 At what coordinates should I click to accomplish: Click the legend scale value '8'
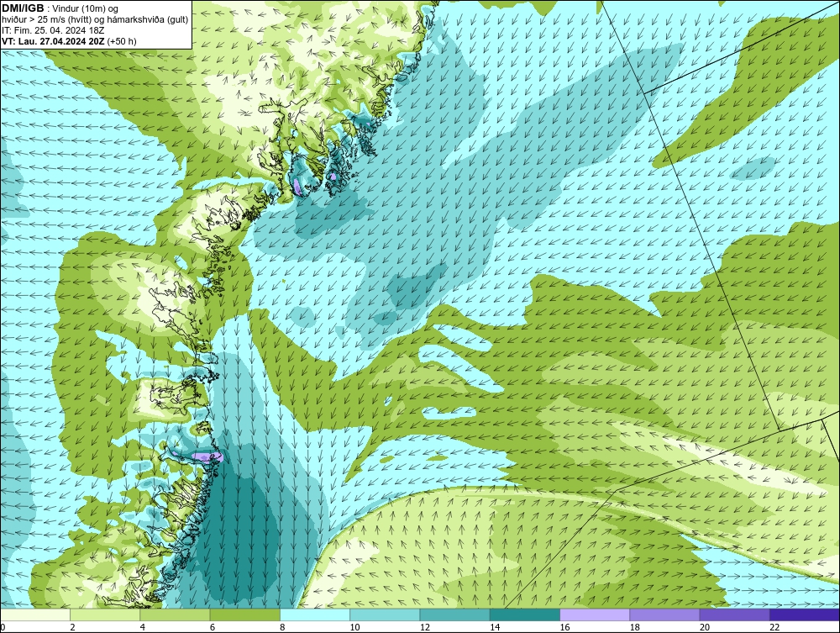tap(282, 627)
